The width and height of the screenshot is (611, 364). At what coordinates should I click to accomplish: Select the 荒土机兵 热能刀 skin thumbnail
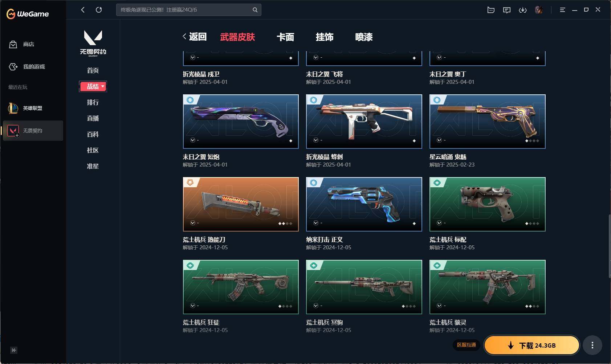[x=241, y=204]
